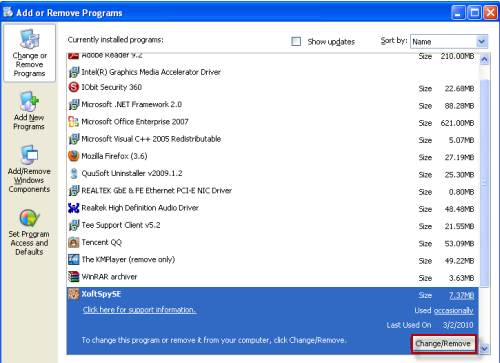Screen dimensions: 500x363
Task: Open 'Click here for support information' link
Action: point(139,310)
